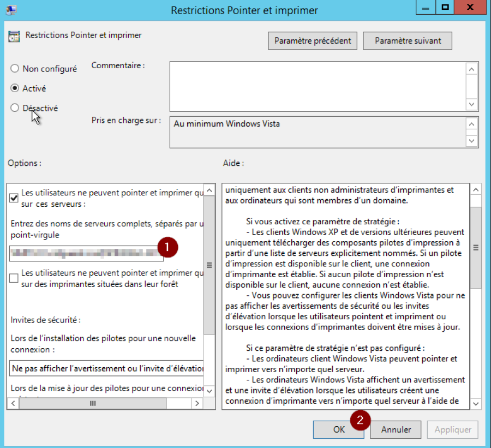The image size is (491, 448).
Task: Check the 'imprimantes situées dans leur forêt' checkbox
Action: (14, 278)
